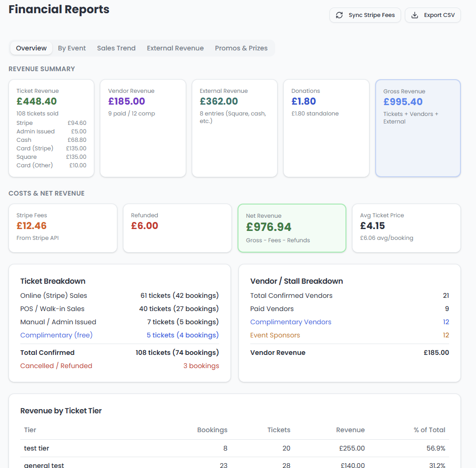
Task: Click 'Tickets + Vendors + External' description
Action: point(411,118)
